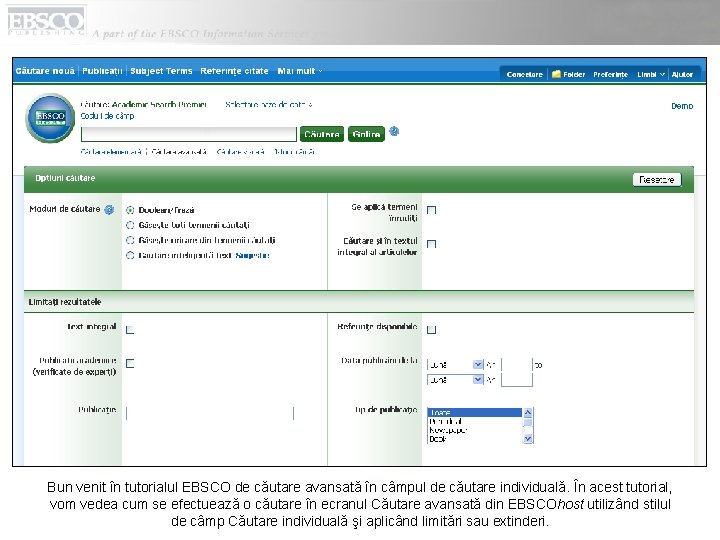
Task: Open the Limbi language dropdown
Action: click(x=651, y=74)
